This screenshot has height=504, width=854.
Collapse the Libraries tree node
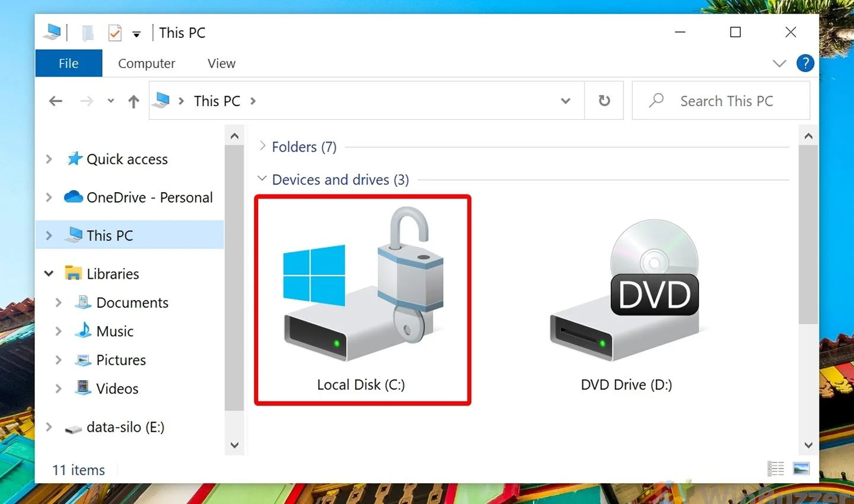tap(49, 273)
